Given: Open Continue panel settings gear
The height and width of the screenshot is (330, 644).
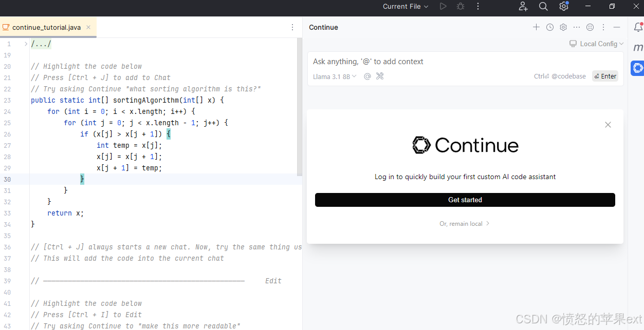Looking at the screenshot, I should coord(563,27).
